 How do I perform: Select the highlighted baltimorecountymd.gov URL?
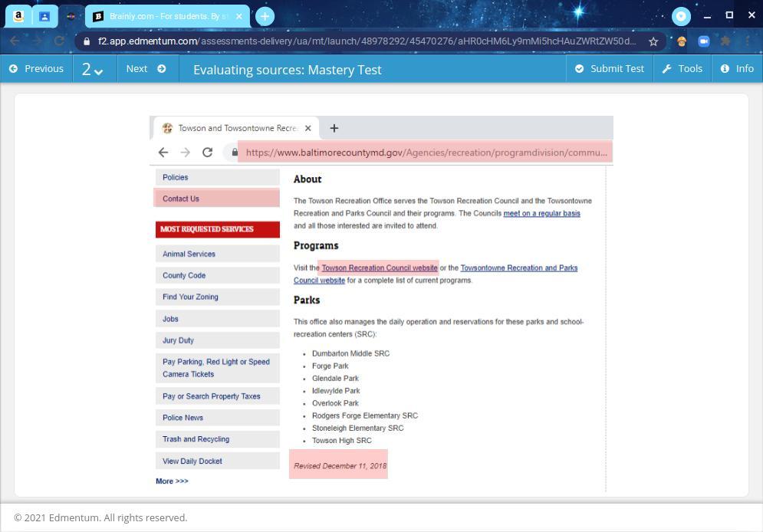tap(425, 153)
